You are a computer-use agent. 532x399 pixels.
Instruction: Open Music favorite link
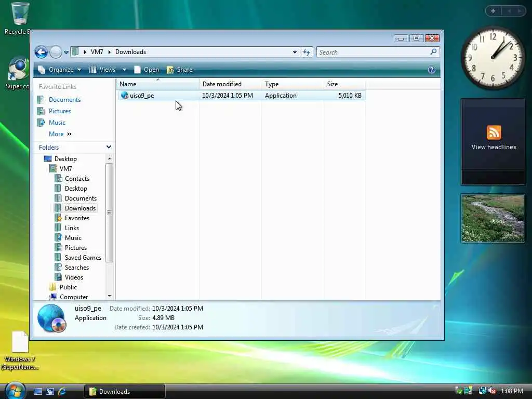57,123
